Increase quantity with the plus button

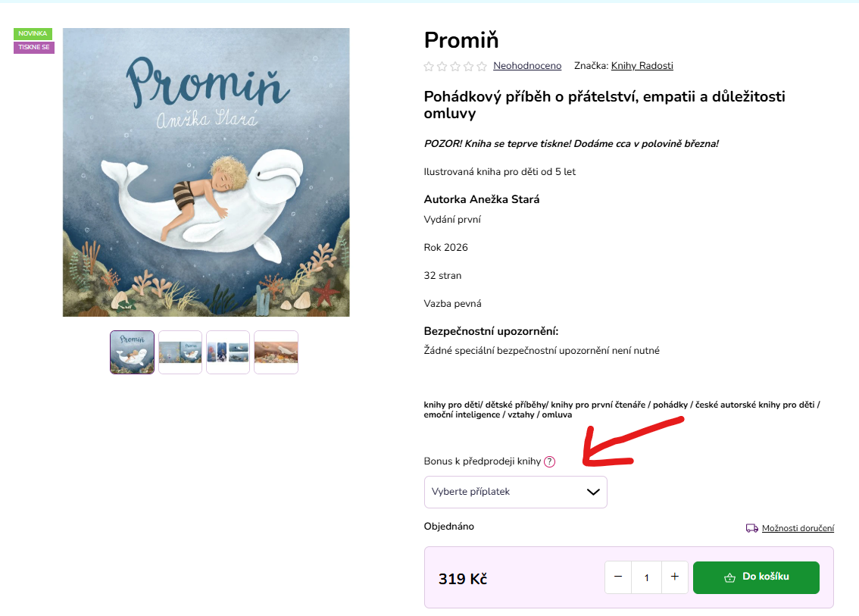coord(674,577)
